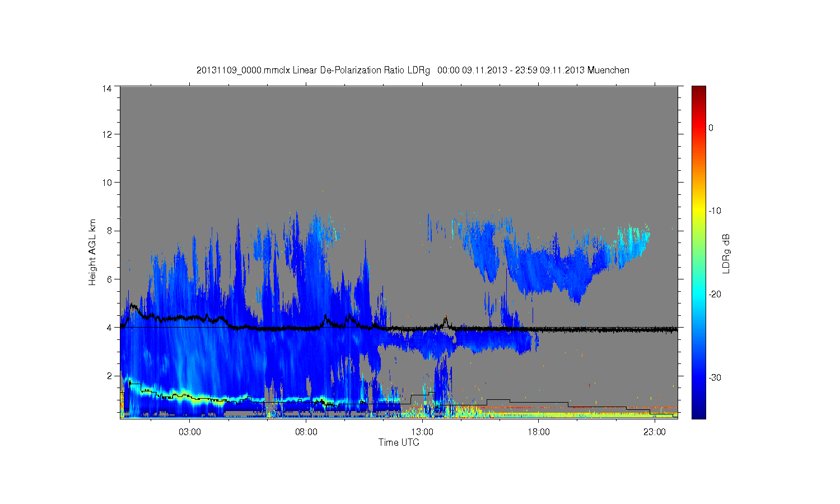Click the 08:00 time axis label
The width and height of the screenshot is (840, 504).
[306, 432]
